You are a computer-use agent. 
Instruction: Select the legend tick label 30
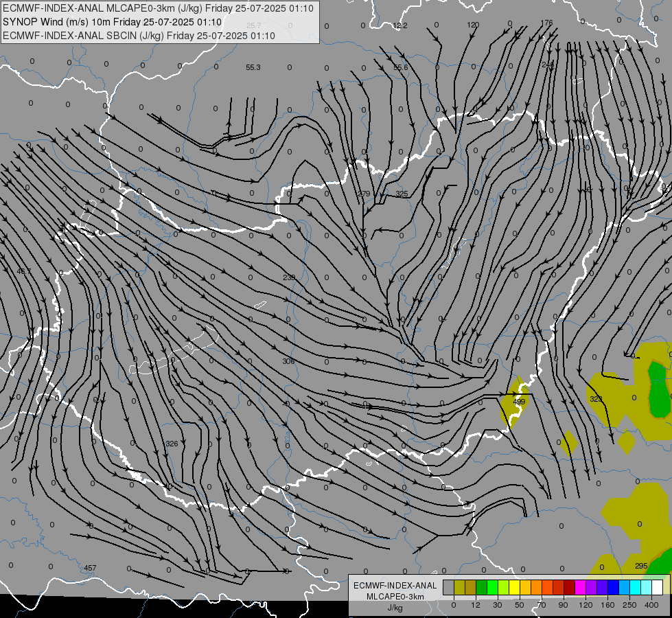498,605
